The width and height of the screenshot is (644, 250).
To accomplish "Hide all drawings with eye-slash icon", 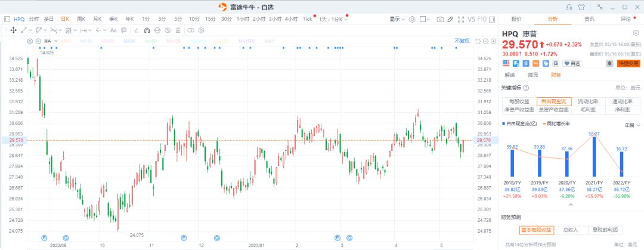I will (x=168, y=30).
